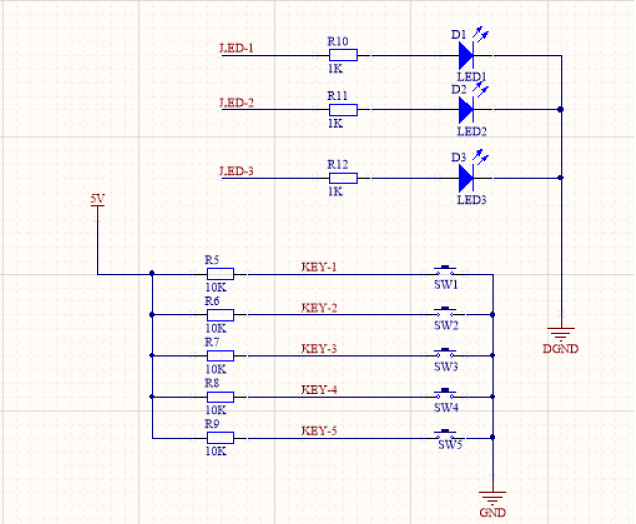This screenshot has width=636, height=524.
Task: Click the 5V label text
Action: tap(97, 199)
